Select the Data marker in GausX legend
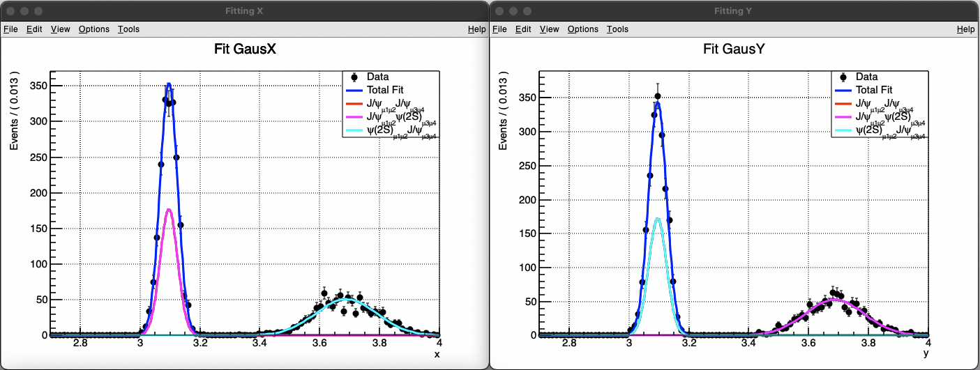The height and width of the screenshot is (370, 980). (x=354, y=77)
